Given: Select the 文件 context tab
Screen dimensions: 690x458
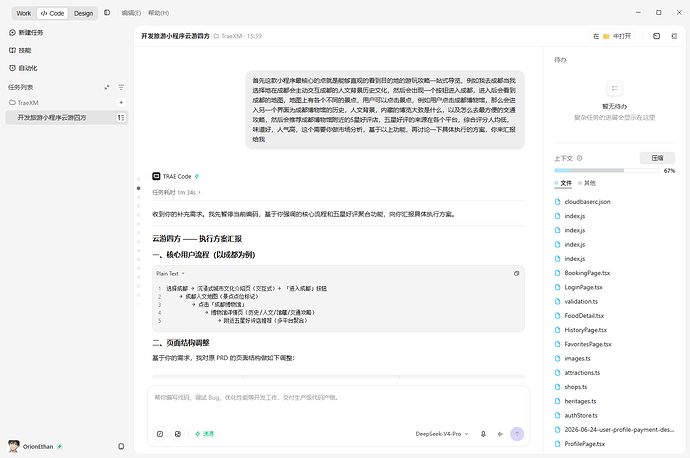Looking at the screenshot, I should [x=563, y=183].
